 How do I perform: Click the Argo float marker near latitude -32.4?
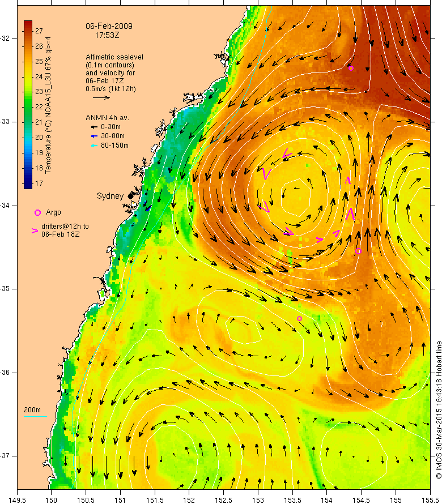click(x=351, y=68)
